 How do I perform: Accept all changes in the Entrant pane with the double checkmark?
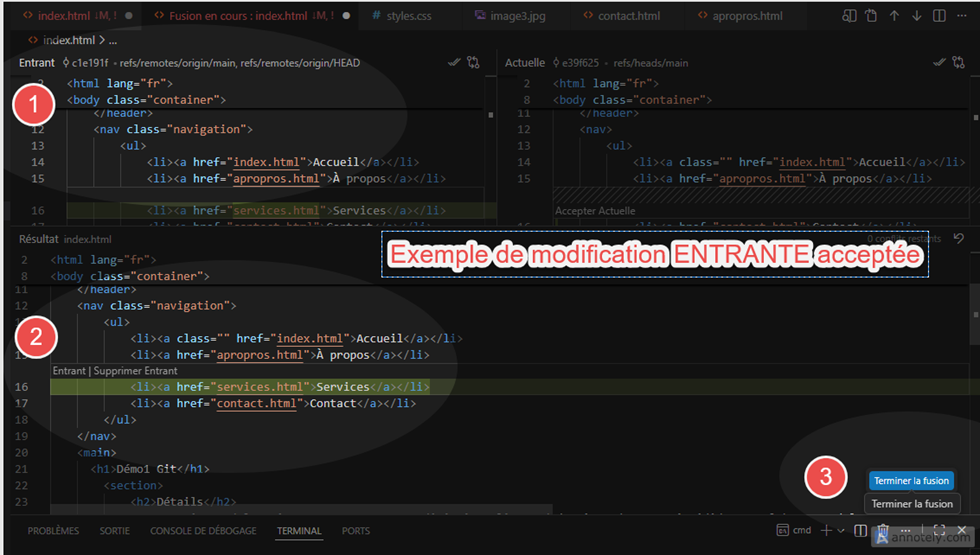(454, 62)
